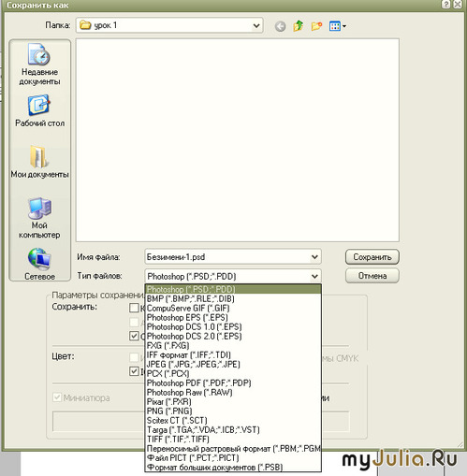Click the Тип файлов combo box field
This screenshot has height=476, width=467.
pos(233,276)
